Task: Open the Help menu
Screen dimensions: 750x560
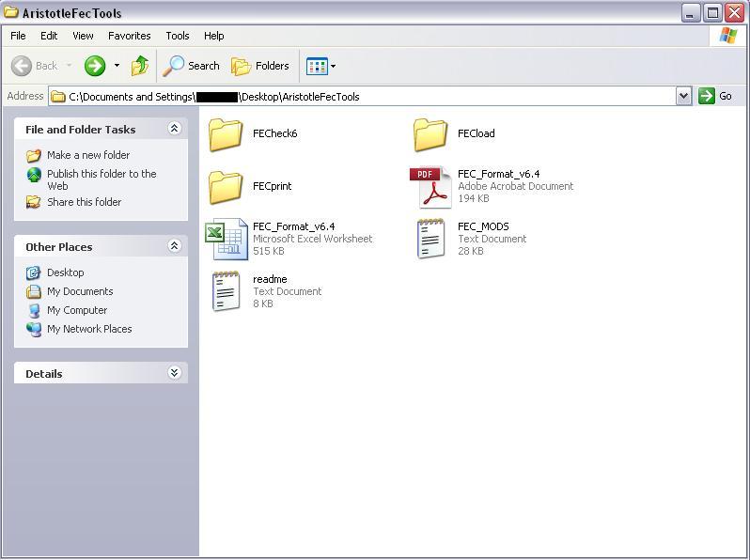Action: [x=213, y=36]
